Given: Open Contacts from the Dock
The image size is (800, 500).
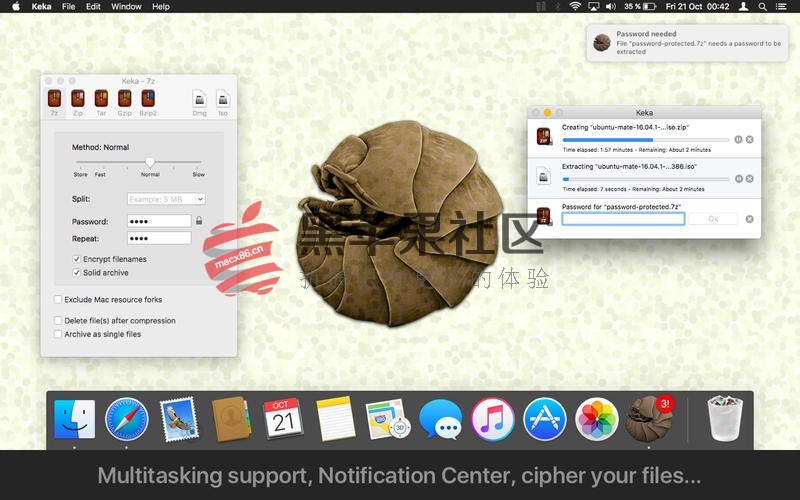Looking at the screenshot, I should coord(231,419).
